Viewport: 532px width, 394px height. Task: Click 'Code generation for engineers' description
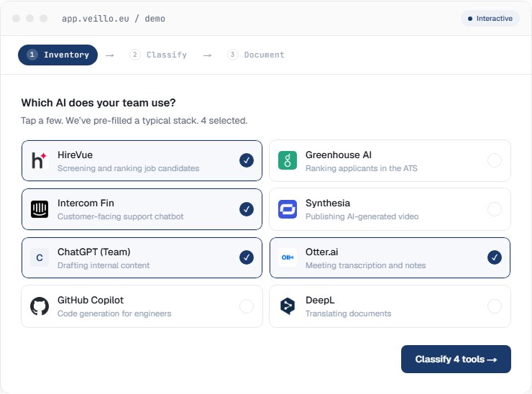click(x=114, y=313)
